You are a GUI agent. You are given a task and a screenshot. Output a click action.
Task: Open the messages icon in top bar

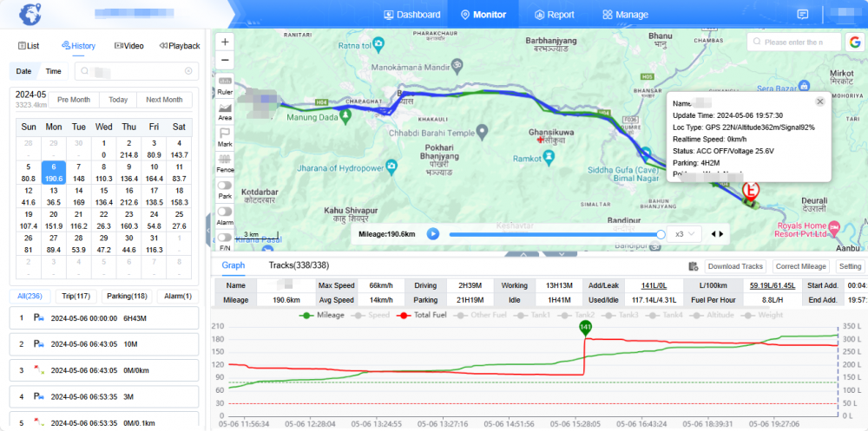(x=803, y=15)
